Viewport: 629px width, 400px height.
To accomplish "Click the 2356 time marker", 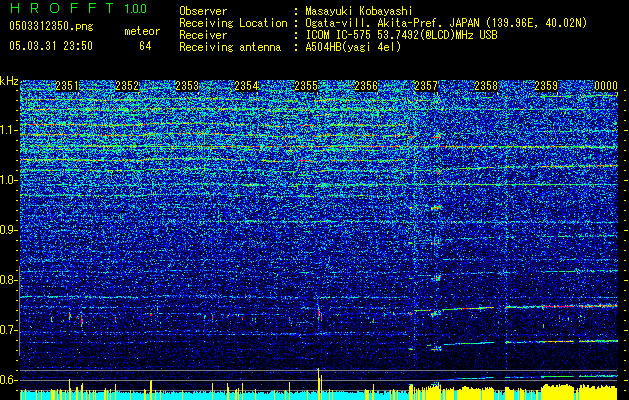I will (366, 86).
